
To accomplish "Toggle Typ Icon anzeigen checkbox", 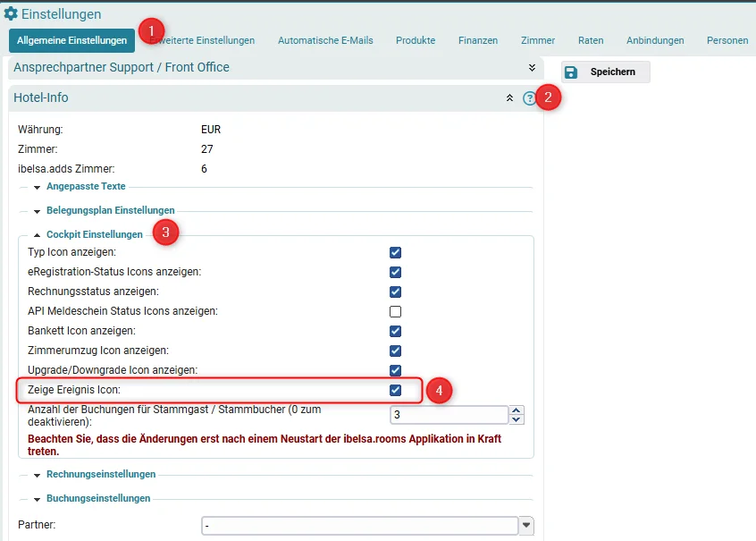I will (x=395, y=252).
